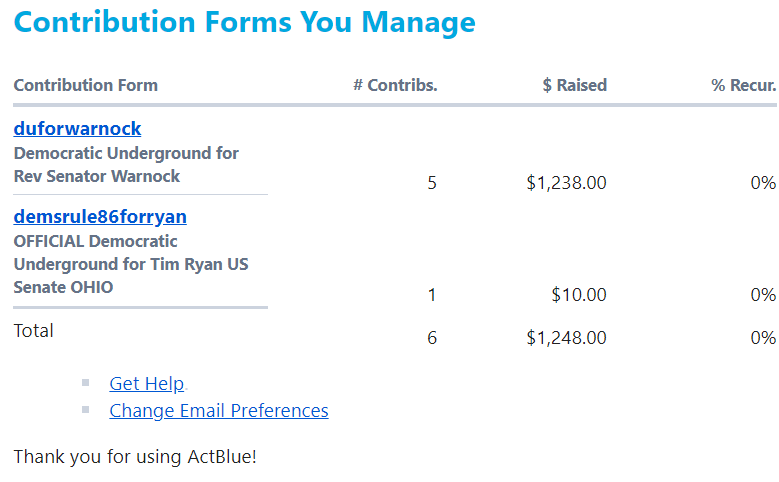Screen dimensions: 779x482
Task: Open the duforwarnock contribution form link
Action: click(77, 129)
